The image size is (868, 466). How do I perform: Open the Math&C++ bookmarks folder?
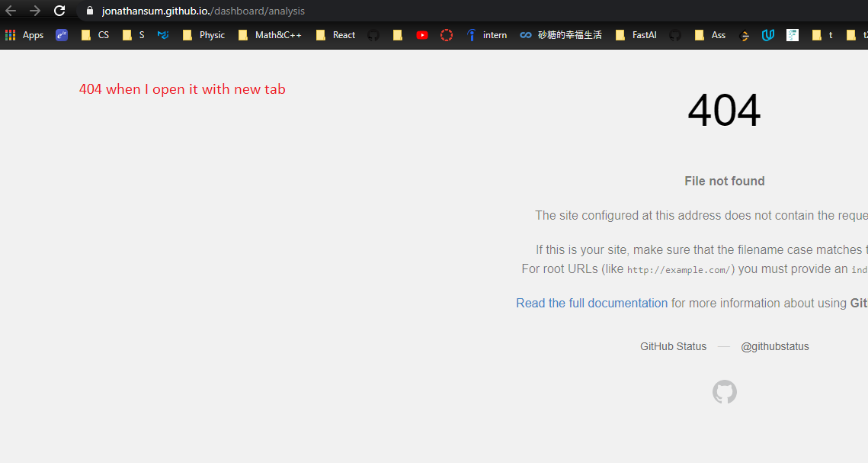click(x=270, y=35)
